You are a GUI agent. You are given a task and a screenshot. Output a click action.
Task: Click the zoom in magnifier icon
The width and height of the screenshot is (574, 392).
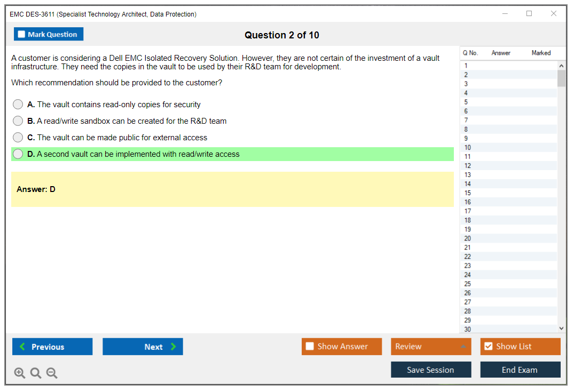tap(19, 373)
